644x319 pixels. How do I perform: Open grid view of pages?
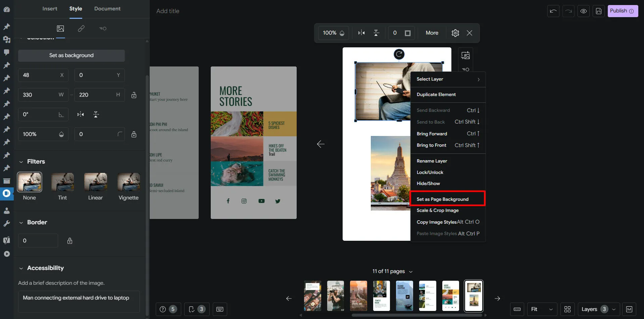tap(567, 309)
